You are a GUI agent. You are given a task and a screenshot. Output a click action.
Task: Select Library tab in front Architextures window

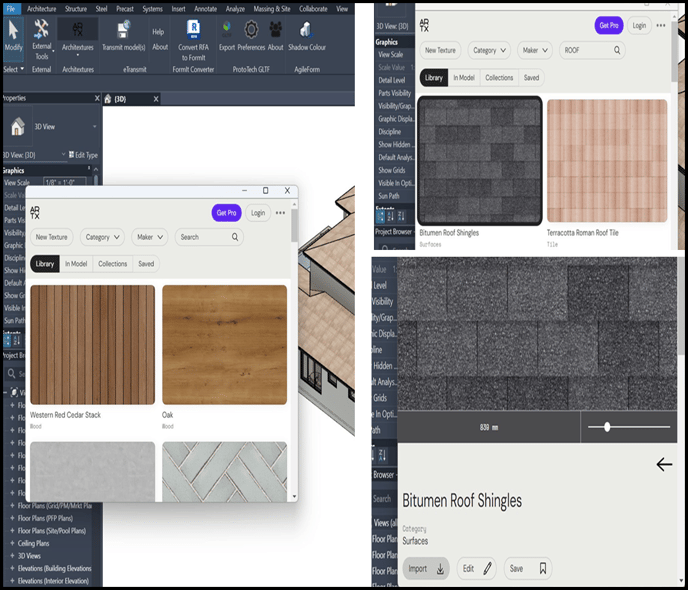pos(45,264)
